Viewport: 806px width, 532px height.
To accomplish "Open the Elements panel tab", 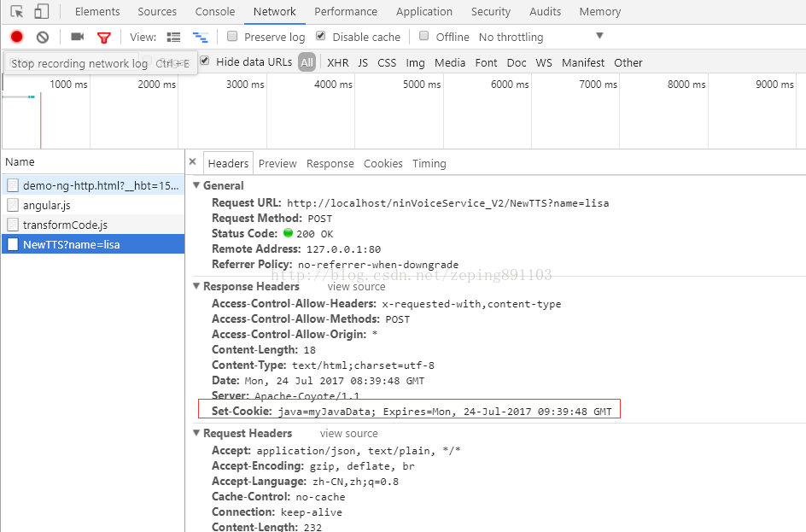I will tap(97, 11).
